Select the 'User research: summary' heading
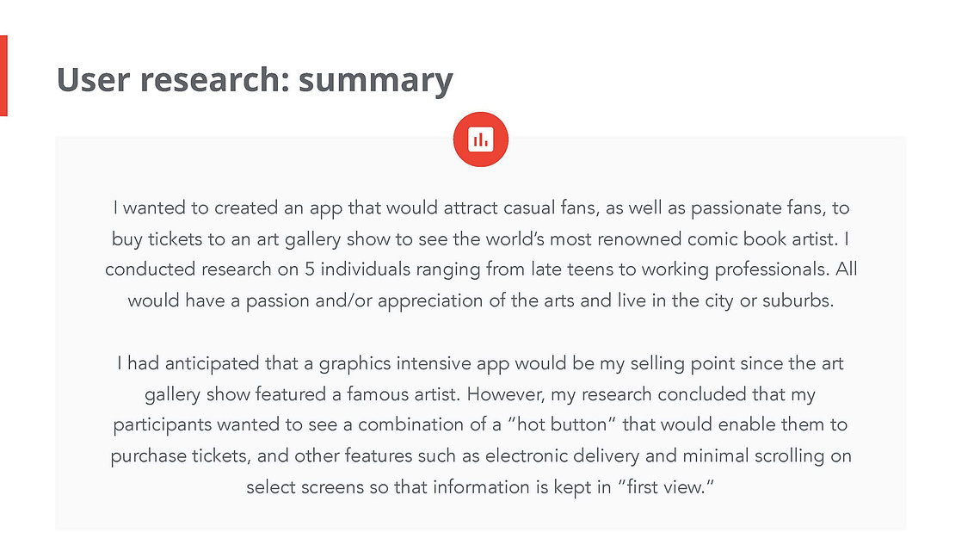This screenshot has height=551, width=980. tap(255, 81)
